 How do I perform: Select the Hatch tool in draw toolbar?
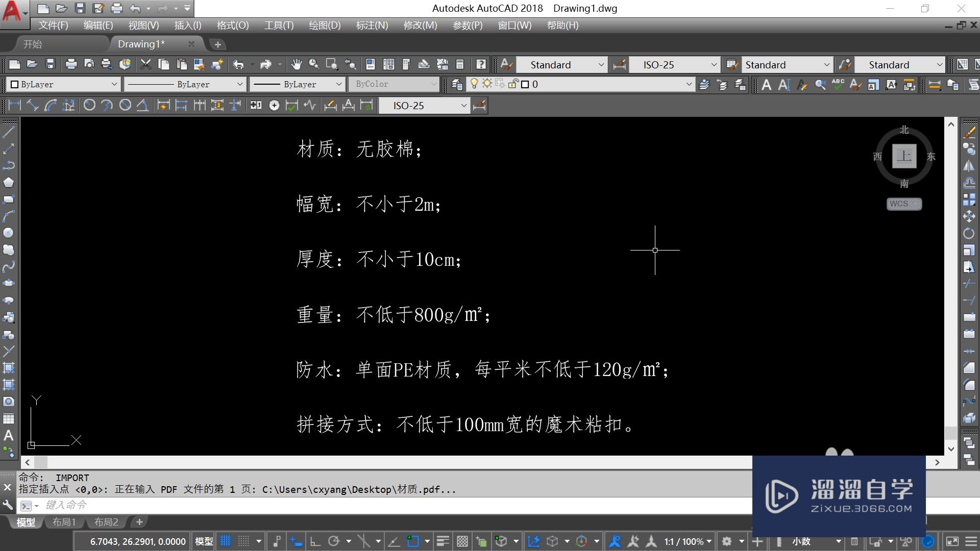click(x=9, y=367)
